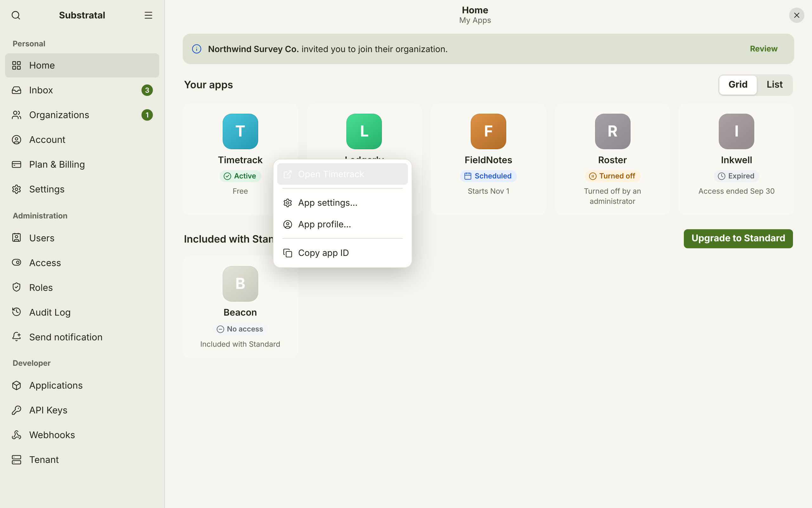Open Organizations label in the sidebar
This screenshot has width=812, height=508.
(59, 115)
